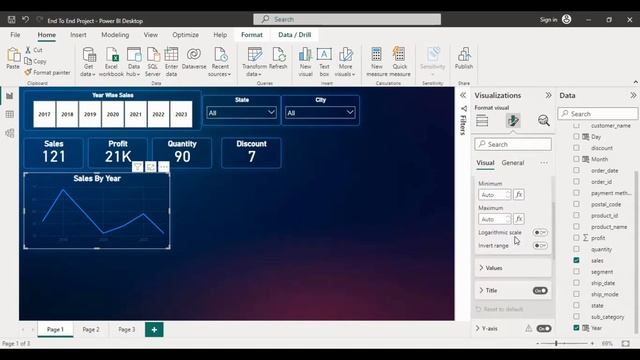The width and height of the screenshot is (640, 360).
Task: Click the filter icon above the line chart
Action: point(138,167)
